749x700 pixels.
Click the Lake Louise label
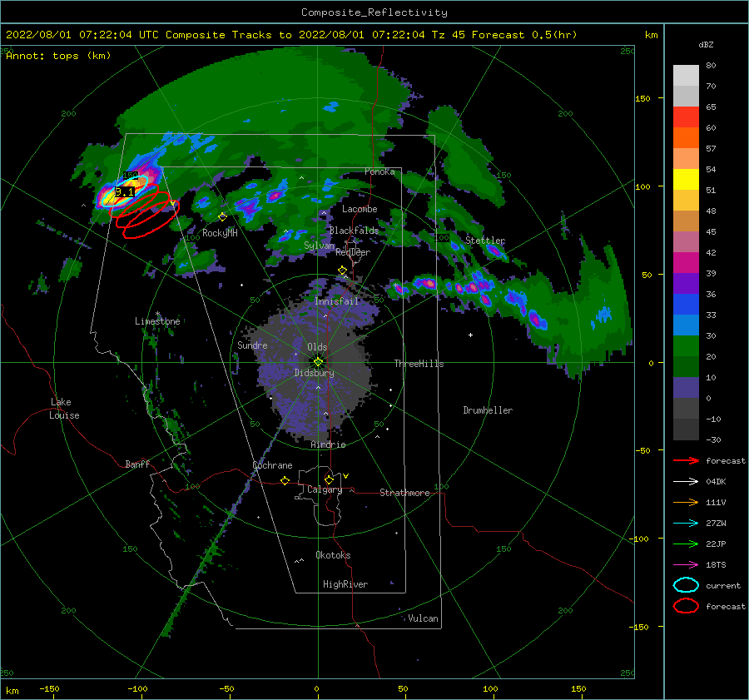[64, 409]
